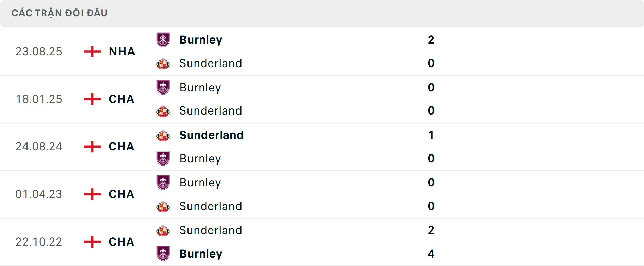Click the Burnley crest in the bottom row
The image size is (644, 266).
(163, 253)
